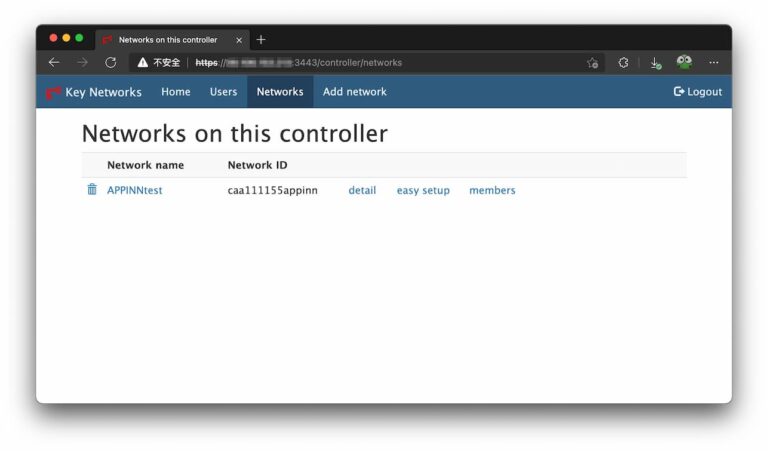Screen dimensions: 768x451
Task: Click the frog profile avatar
Action: (684, 62)
